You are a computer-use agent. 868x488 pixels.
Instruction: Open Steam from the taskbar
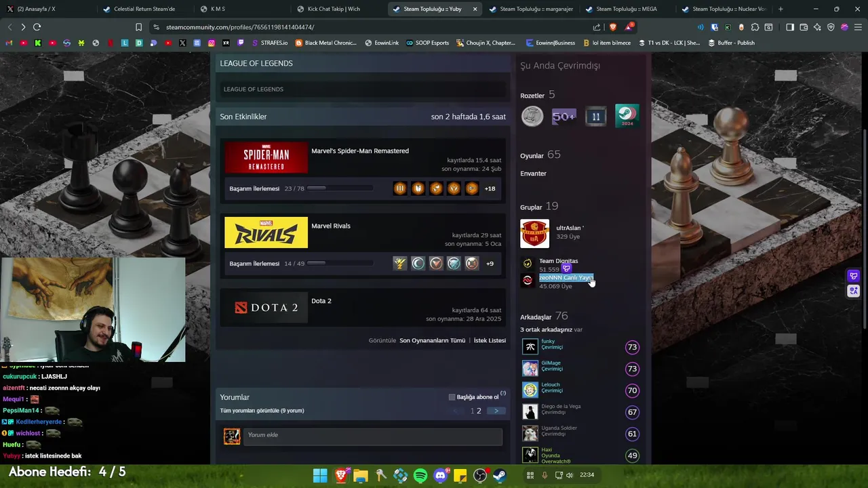point(500,475)
